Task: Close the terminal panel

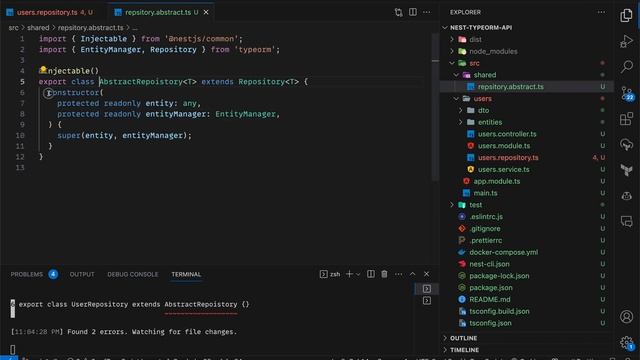Action: coord(427,274)
